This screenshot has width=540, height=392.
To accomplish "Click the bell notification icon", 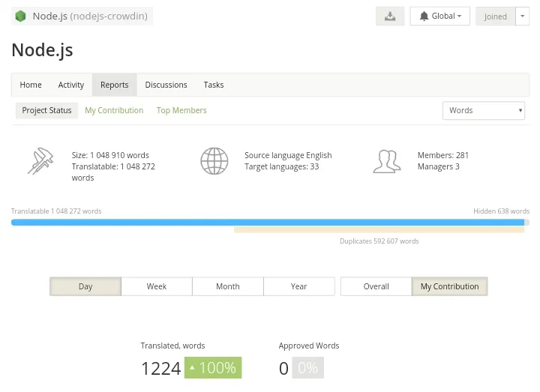I will point(424,16).
